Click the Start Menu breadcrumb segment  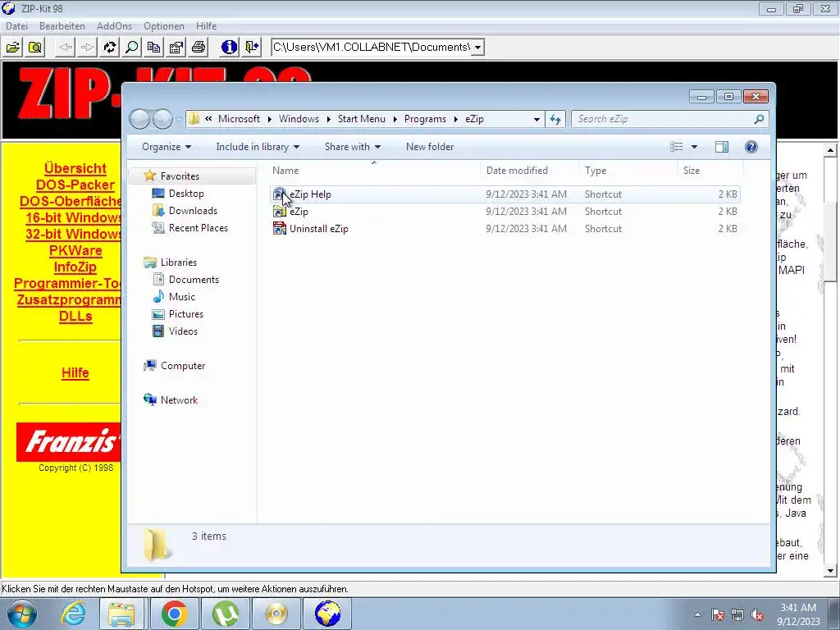pos(361,119)
